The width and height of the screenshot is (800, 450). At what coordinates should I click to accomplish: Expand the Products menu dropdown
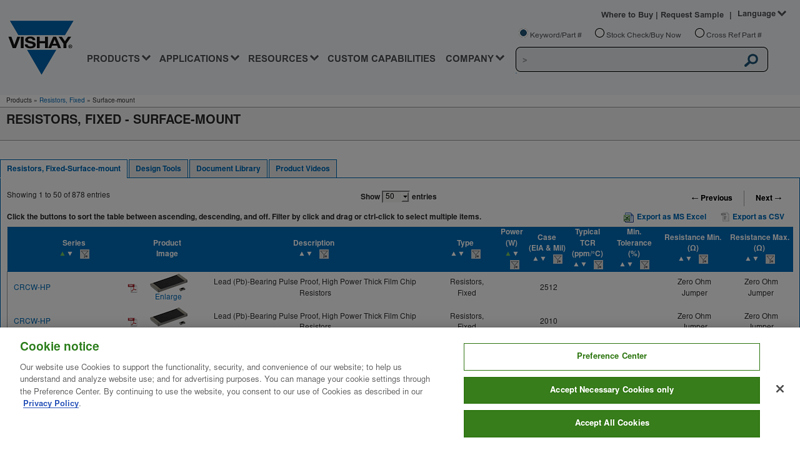click(118, 58)
